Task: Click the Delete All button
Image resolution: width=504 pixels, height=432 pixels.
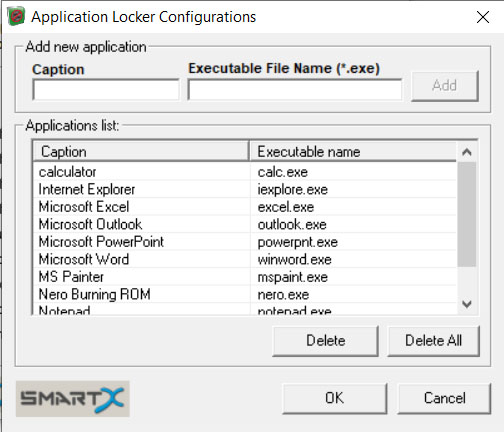Action: (x=434, y=341)
